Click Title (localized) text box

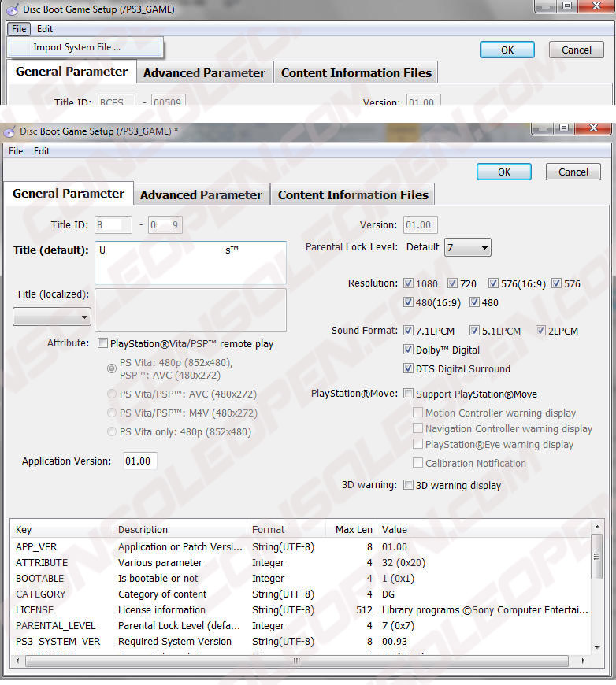tap(191, 309)
